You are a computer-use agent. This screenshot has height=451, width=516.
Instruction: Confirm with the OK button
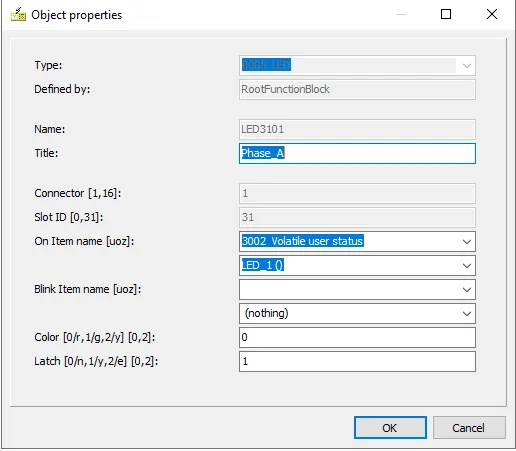pyautogui.click(x=390, y=428)
